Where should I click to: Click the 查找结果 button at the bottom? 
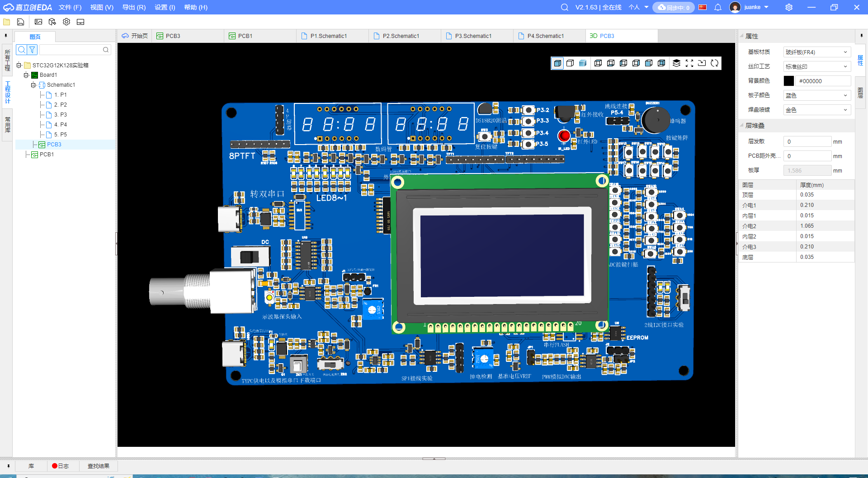(98, 466)
